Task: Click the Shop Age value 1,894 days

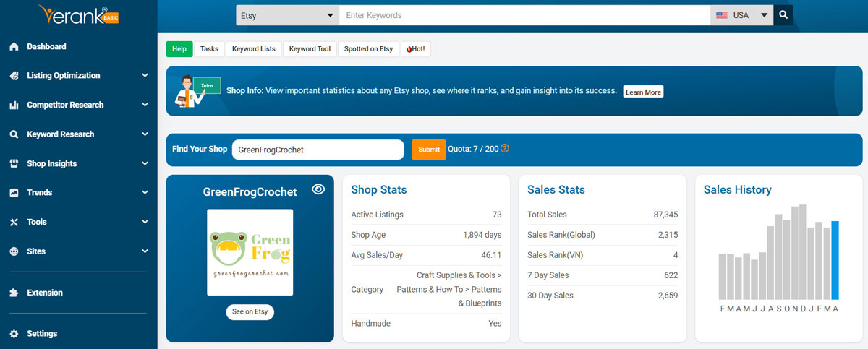Action: 482,235
